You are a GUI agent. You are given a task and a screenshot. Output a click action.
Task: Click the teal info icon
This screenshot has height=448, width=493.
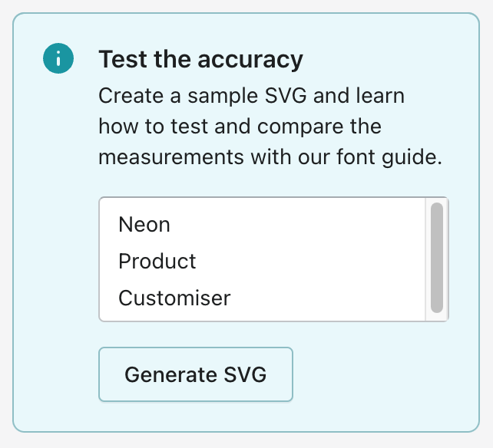pyautogui.click(x=58, y=59)
